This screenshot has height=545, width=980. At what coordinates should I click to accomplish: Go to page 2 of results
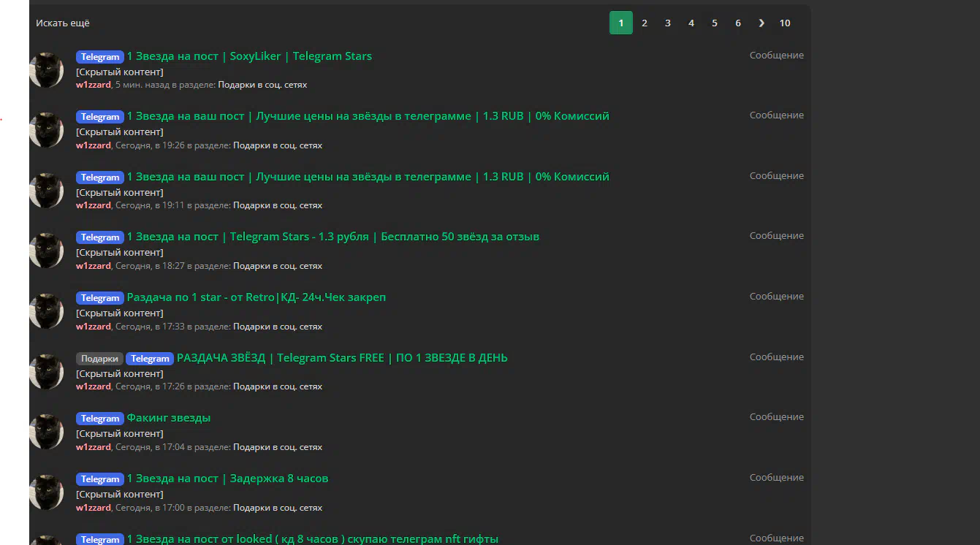click(x=645, y=23)
